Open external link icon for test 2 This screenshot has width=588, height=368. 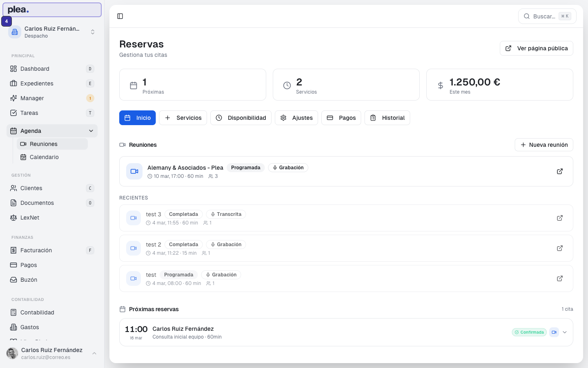[x=560, y=248]
